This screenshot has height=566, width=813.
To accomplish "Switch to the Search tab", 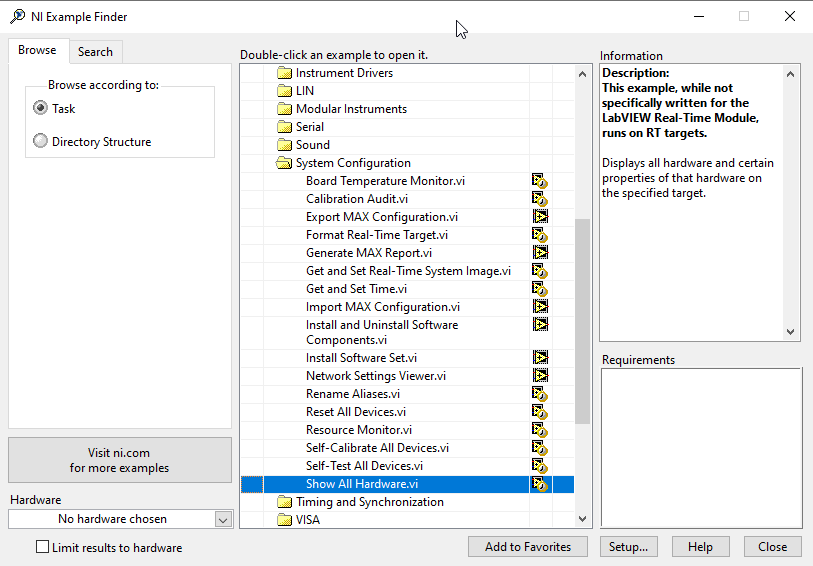I will pos(95,52).
